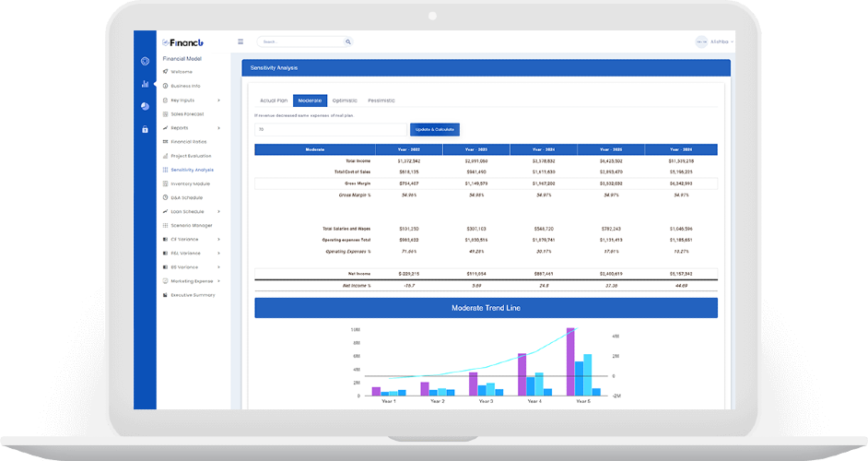The width and height of the screenshot is (868, 461).
Task: Click the revenue percentage input field
Action: point(331,130)
